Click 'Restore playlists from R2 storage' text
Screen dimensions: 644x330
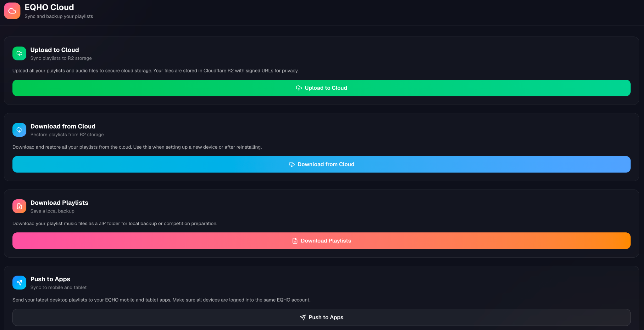click(x=67, y=135)
